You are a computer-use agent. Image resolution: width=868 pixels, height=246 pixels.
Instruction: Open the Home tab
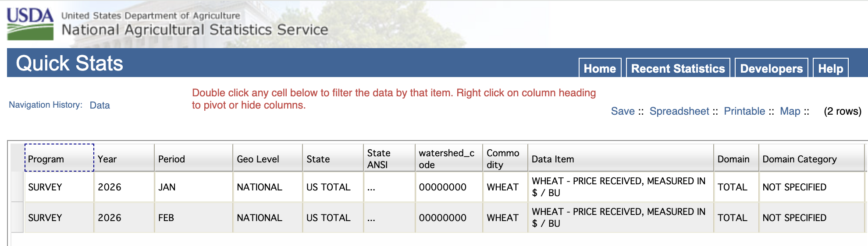pos(600,68)
